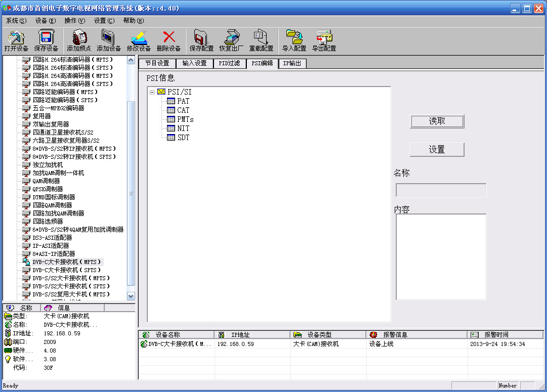Select 独立加扰机 in device tree

pos(48,164)
